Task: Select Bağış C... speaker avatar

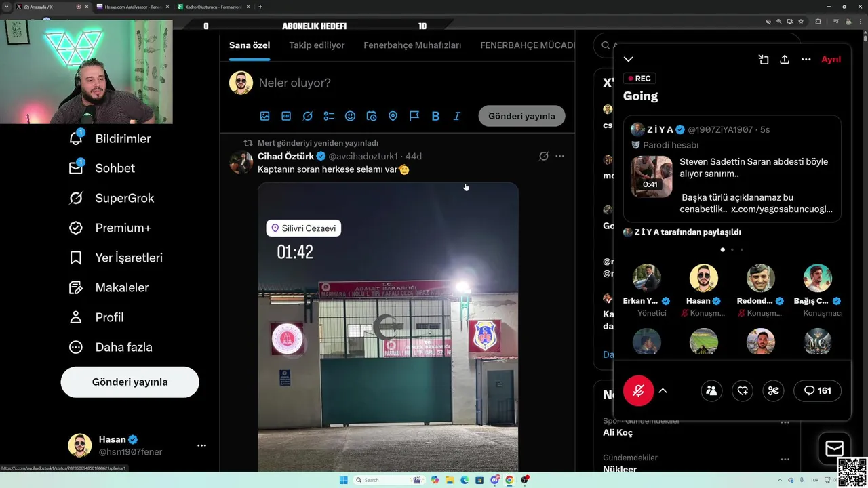Action: (818, 278)
